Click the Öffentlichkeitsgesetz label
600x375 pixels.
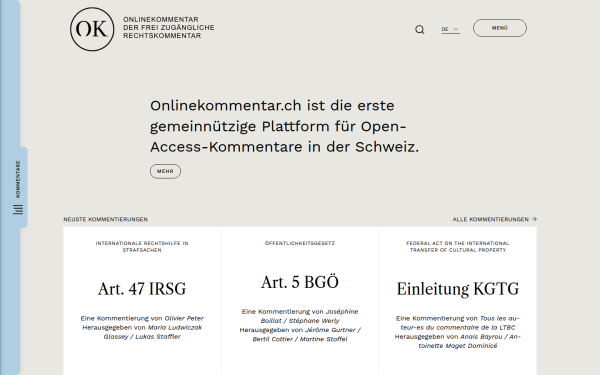pyautogui.click(x=300, y=243)
